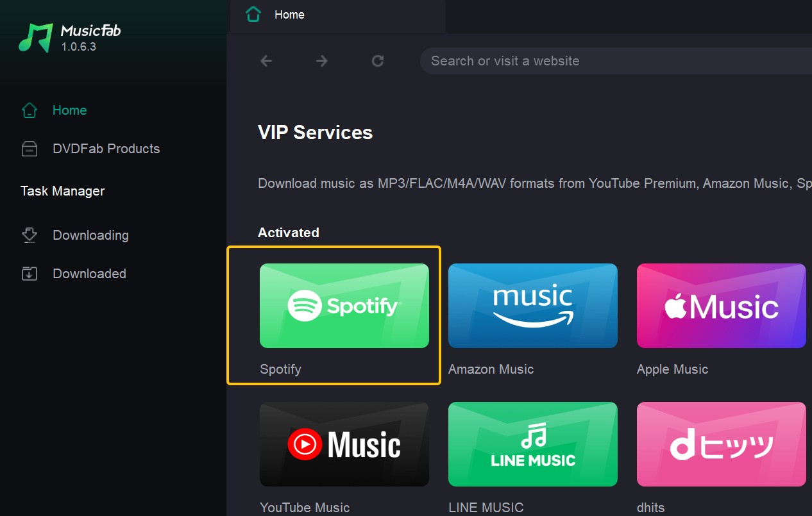Click the forward navigation arrow

point(322,61)
